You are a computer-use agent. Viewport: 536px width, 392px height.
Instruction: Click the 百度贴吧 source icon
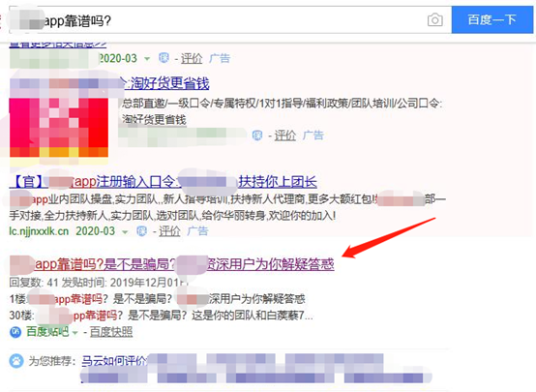15,332
